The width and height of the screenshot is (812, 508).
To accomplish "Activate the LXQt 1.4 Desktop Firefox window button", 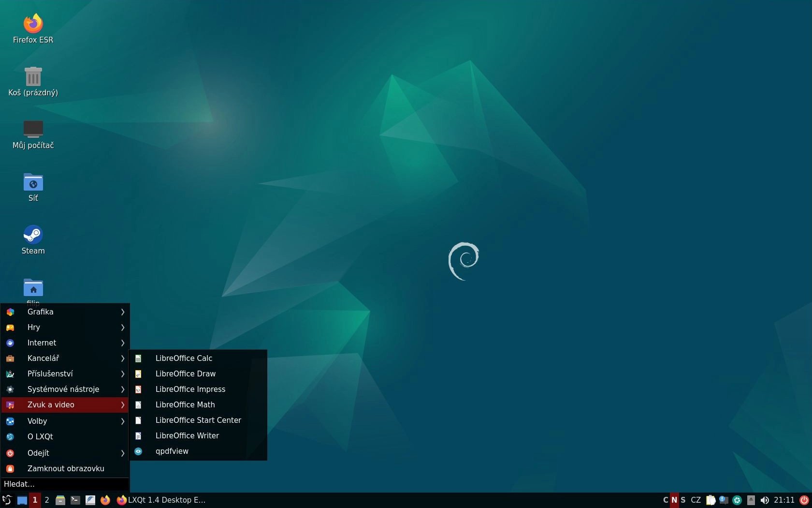I will (161, 500).
